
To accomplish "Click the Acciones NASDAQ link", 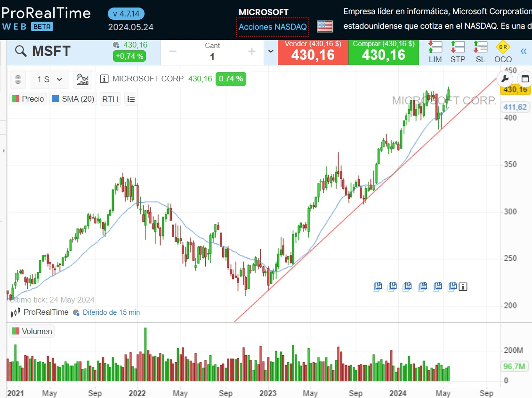I will coord(273,27).
